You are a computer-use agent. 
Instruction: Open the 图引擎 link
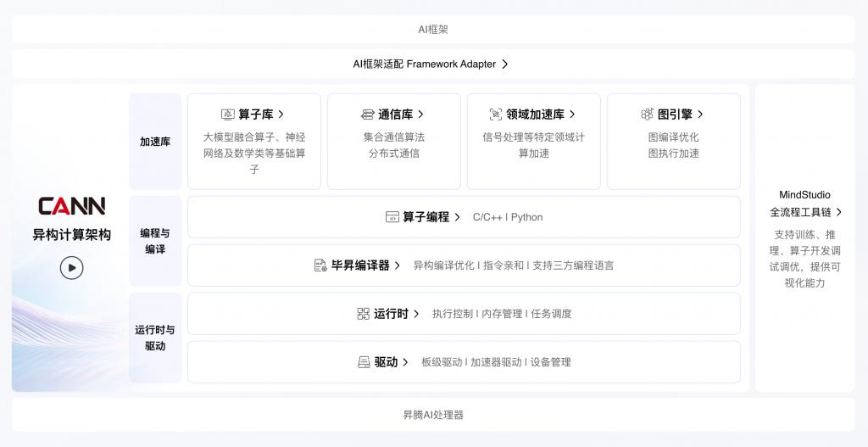(x=675, y=115)
